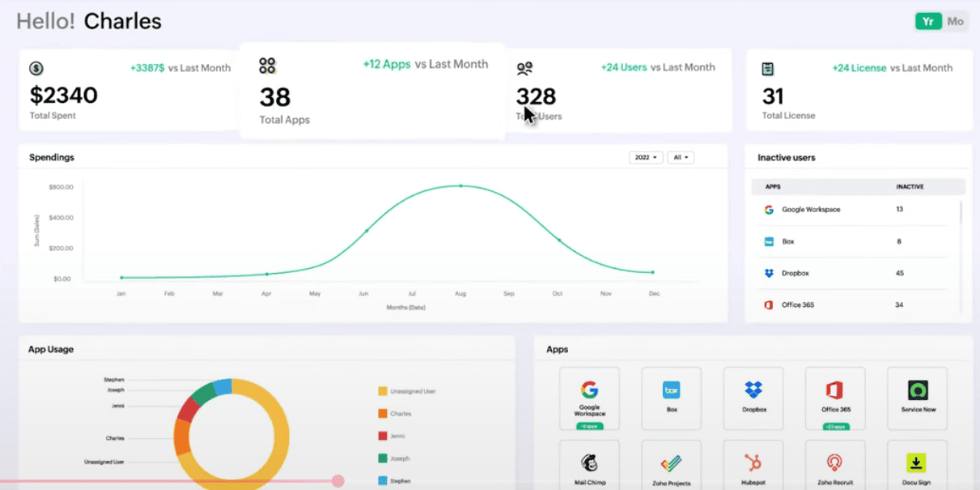Open the Mail Chimp app icon
Viewport: 980px width, 490px height.
[589, 466]
